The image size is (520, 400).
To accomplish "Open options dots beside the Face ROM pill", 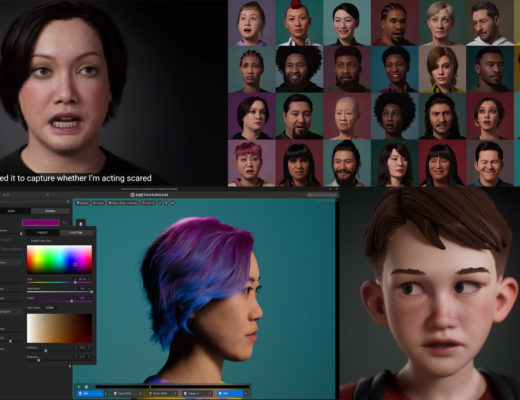I will (141, 393).
